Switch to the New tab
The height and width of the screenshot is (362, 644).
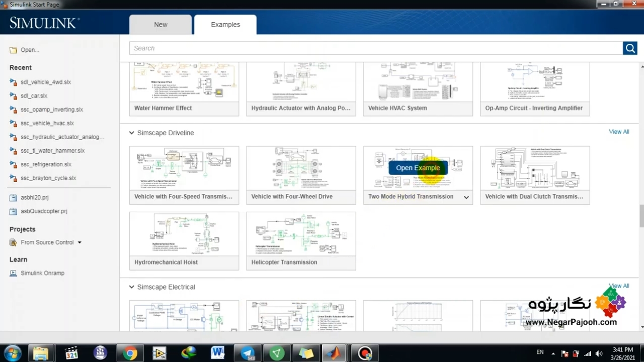160,25
